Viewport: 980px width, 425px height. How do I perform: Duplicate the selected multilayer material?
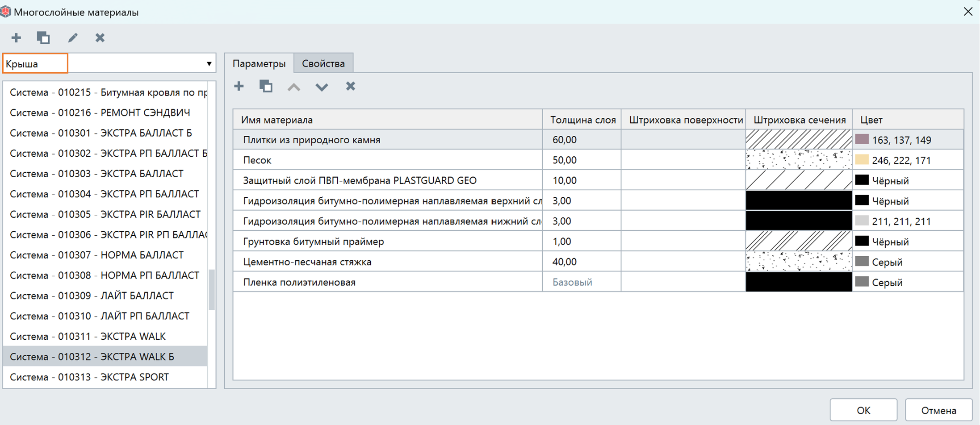tap(43, 38)
